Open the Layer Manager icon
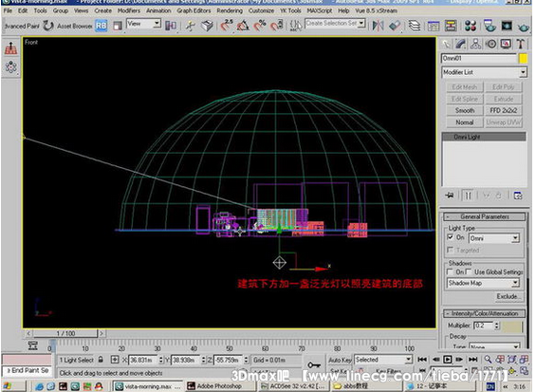 click(x=415, y=26)
